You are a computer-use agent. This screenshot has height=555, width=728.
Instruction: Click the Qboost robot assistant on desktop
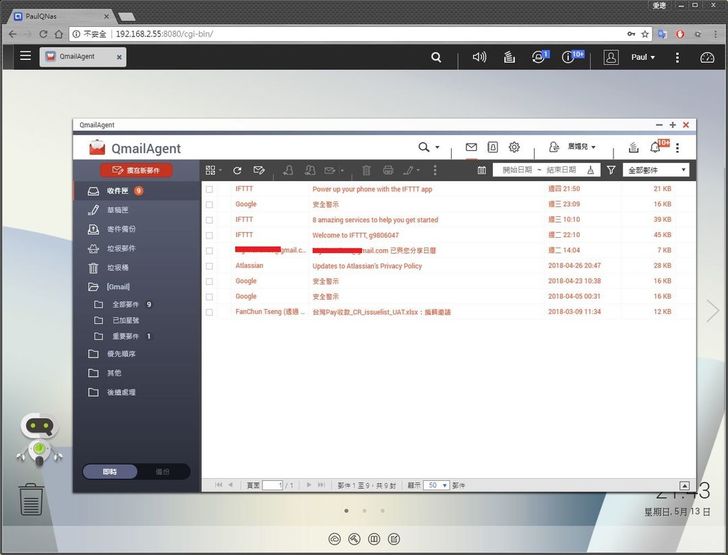[39, 439]
